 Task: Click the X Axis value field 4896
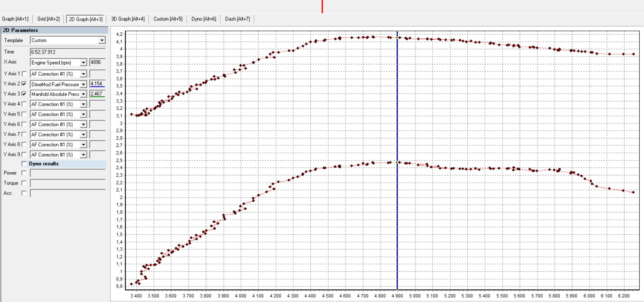tap(97, 62)
